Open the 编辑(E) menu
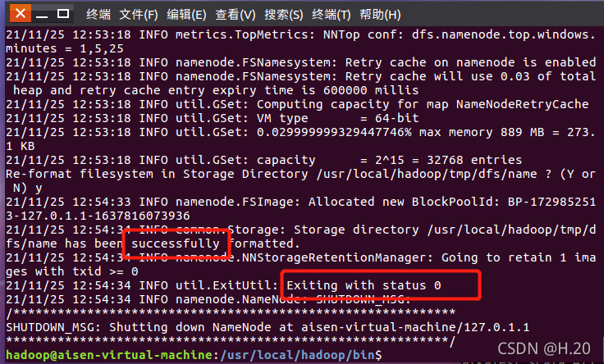Image resolution: width=604 pixels, height=364 pixels. pyautogui.click(x=186, y=15)
